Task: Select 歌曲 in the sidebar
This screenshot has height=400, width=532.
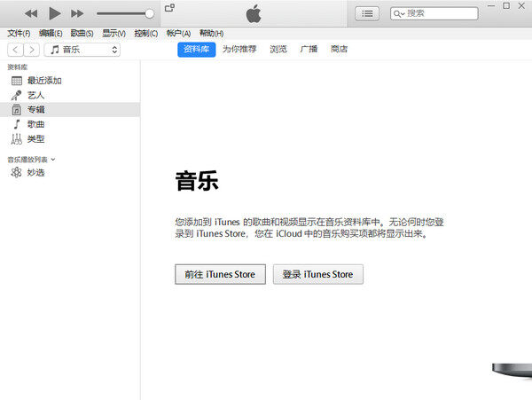Action: [x=70, y=124]
